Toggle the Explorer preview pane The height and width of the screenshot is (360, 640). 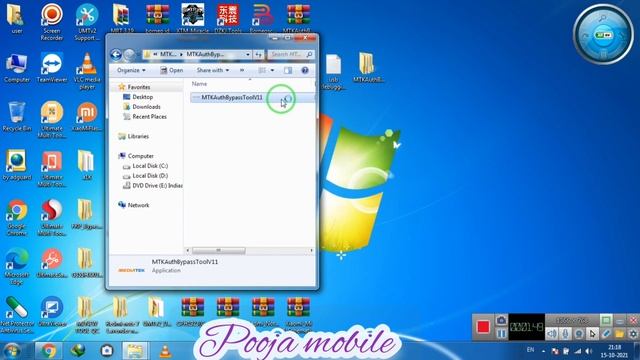pos(288,70)
